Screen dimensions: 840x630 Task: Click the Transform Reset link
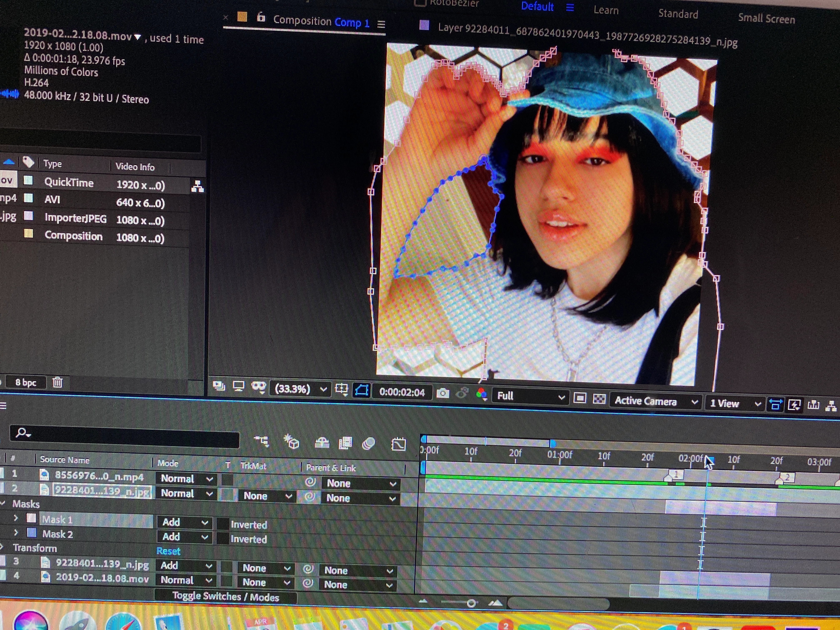tap(168, 551)
